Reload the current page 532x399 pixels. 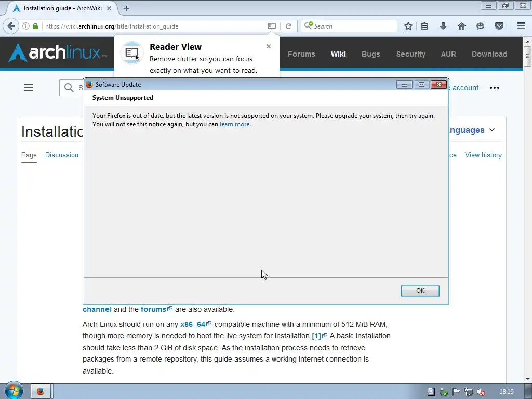click(288, 26)
